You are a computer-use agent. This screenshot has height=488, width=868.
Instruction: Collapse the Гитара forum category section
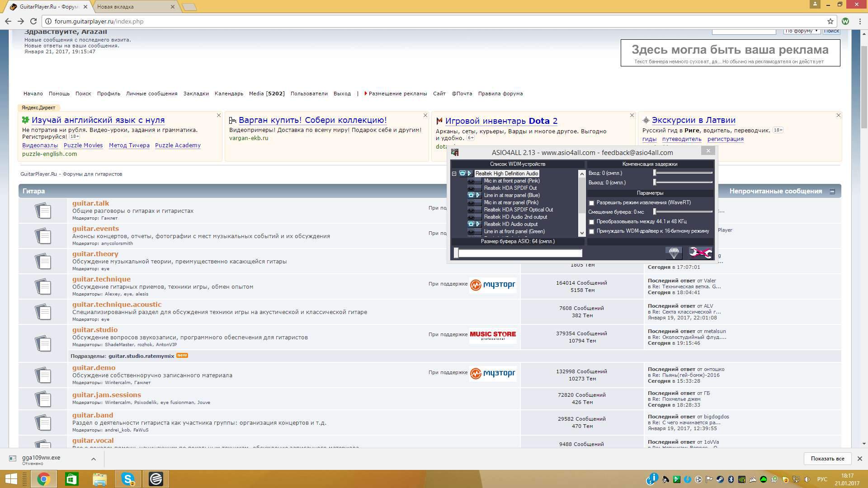point(832,192)
